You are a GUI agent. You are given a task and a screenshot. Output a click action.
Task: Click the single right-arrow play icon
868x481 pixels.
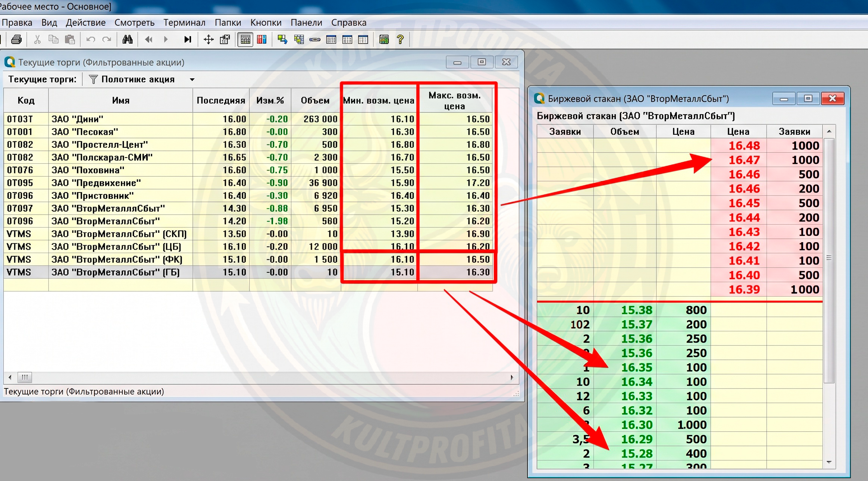[166, 39]
